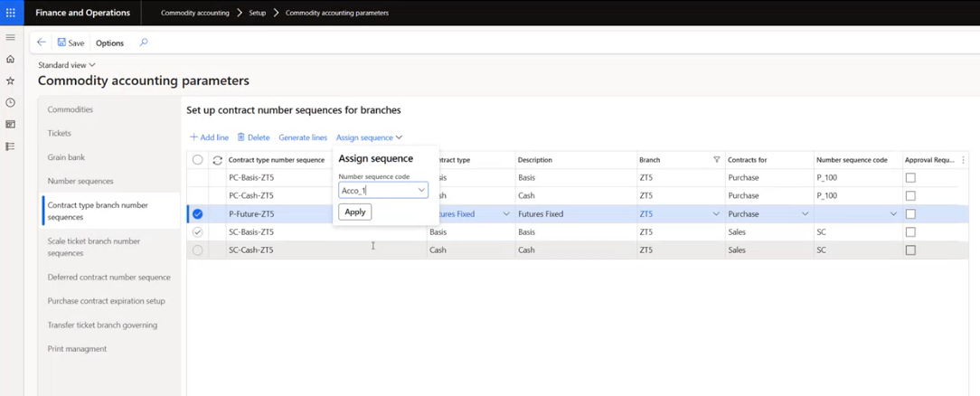Open Workspaces icon in left sidebar
Screen dimensions: 980x396
[11, 125]
